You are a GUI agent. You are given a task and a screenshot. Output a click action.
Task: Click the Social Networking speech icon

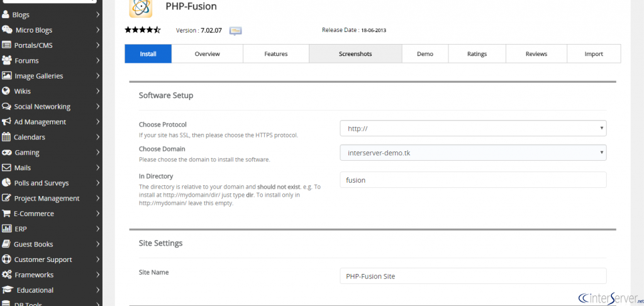tap(6, 106)
